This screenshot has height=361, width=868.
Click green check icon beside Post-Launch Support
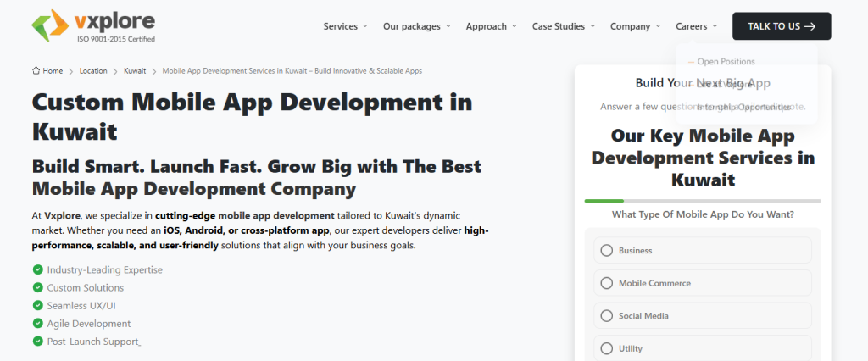coord(37,341)
